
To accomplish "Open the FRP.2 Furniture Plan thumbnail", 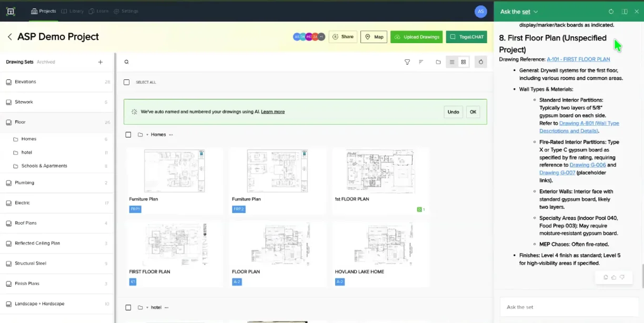I will point(277,171).
